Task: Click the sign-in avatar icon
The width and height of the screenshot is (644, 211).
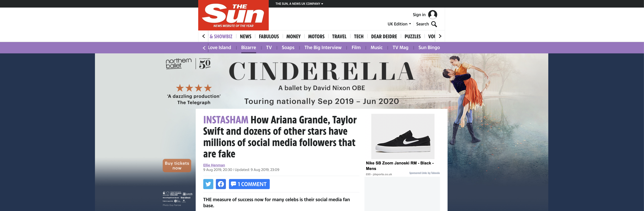Action: [x=432, y=14]
